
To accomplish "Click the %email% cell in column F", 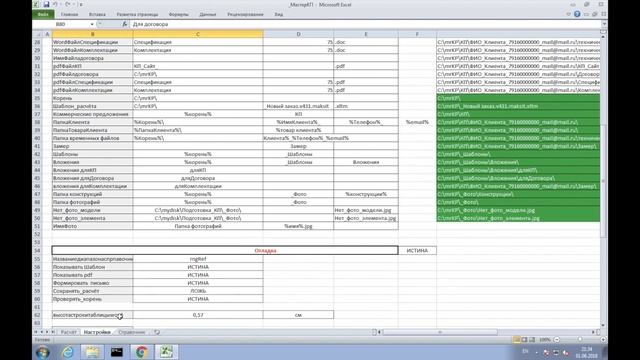I will pyautogui.click(x=417, y=122).
